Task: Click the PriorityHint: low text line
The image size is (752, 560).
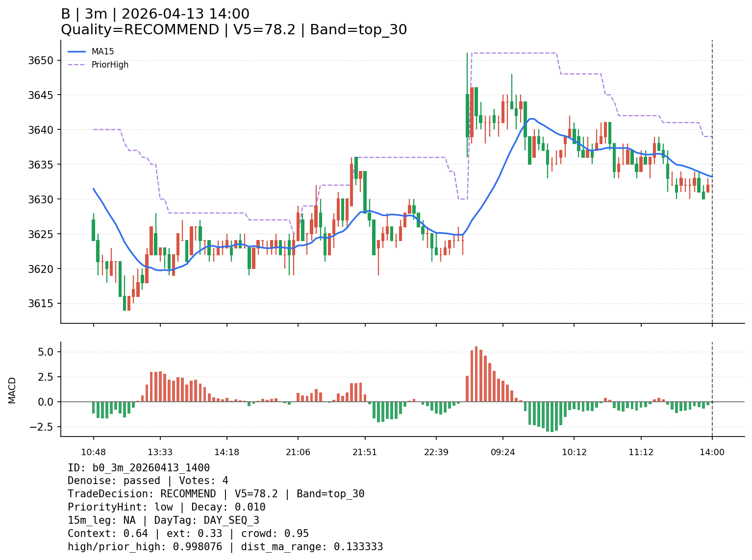Action: coord(166,507)
